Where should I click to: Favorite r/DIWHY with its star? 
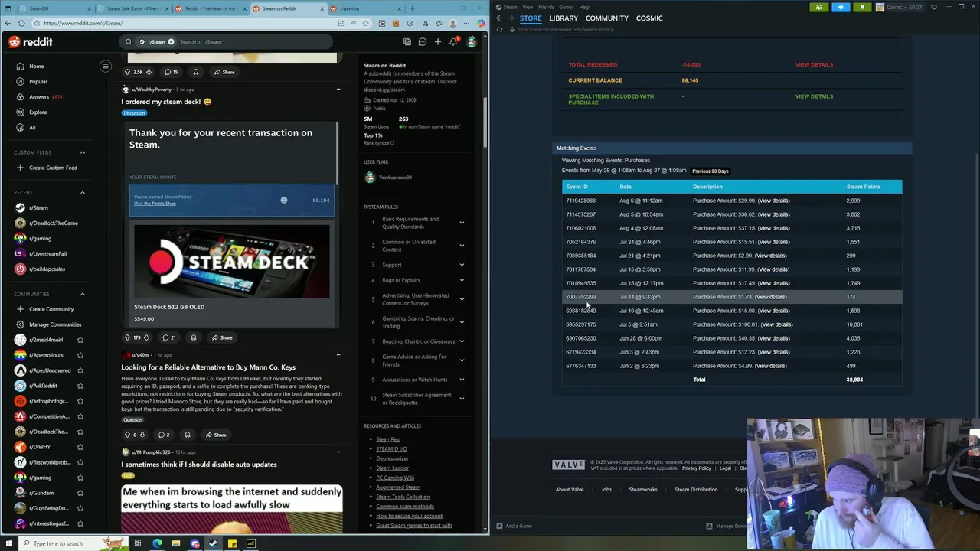click(80, 447)
